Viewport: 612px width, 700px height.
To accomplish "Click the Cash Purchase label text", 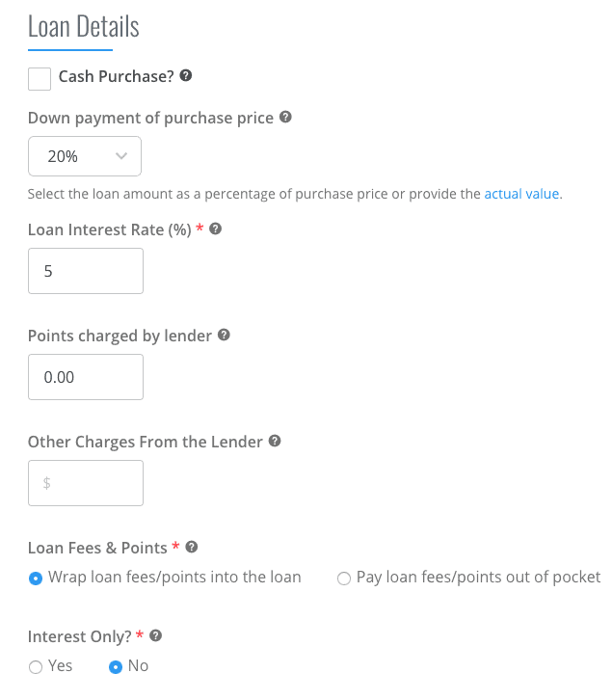I will tap(116, 76).
